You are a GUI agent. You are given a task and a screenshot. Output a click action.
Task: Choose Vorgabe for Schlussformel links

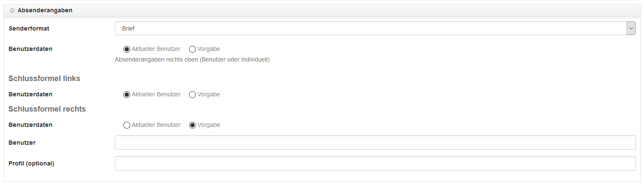click(192, 95)
